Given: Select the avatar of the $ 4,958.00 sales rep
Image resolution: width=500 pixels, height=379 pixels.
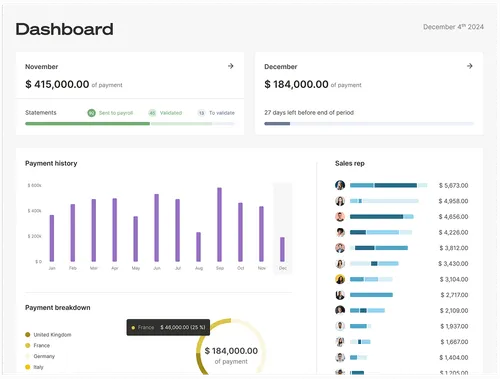Looking at the screenshot, I should tap(340, 201).
